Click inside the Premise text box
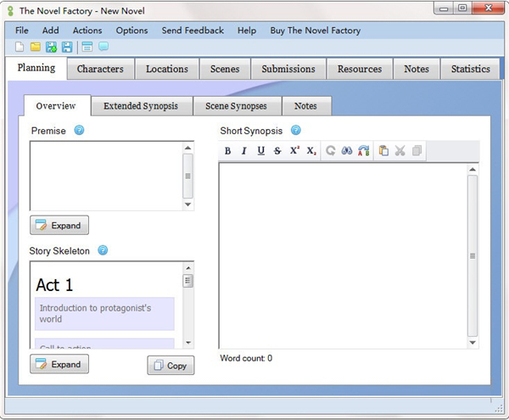This screenshot has height=420, width=509. point(106,176)
